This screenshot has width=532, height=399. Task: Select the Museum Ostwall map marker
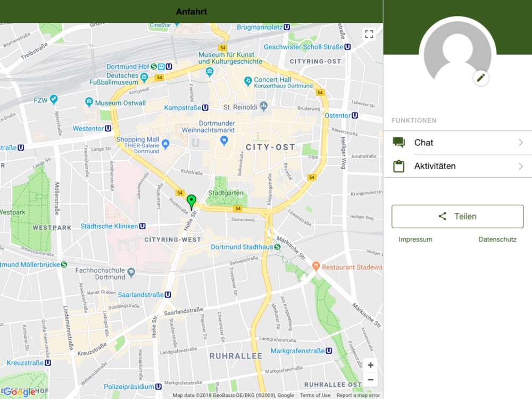89,102
